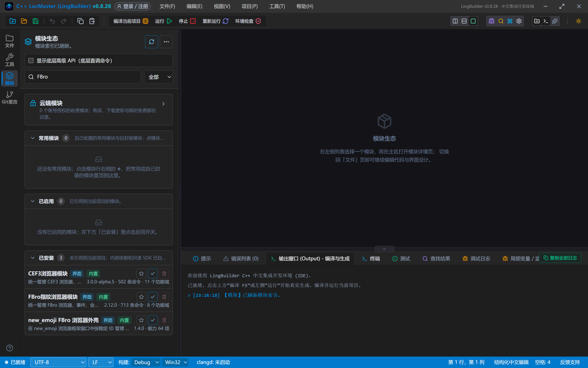The height and width of the screenshot is (368, 588).
Task: Click the debug bug icon in top toolbar
Action: 491,21
